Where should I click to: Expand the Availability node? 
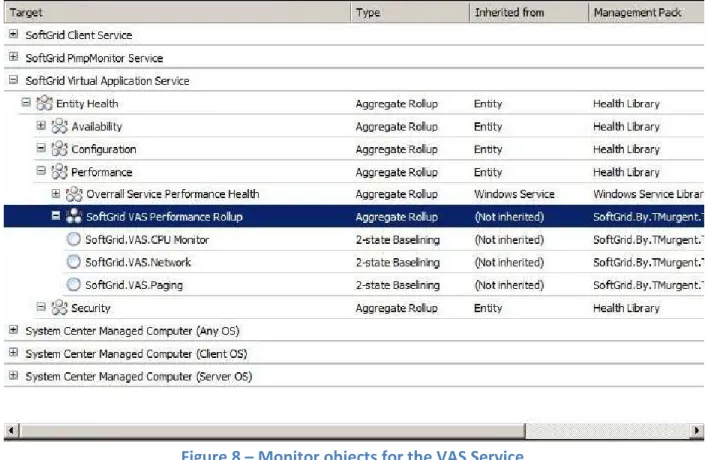[41, 125]
